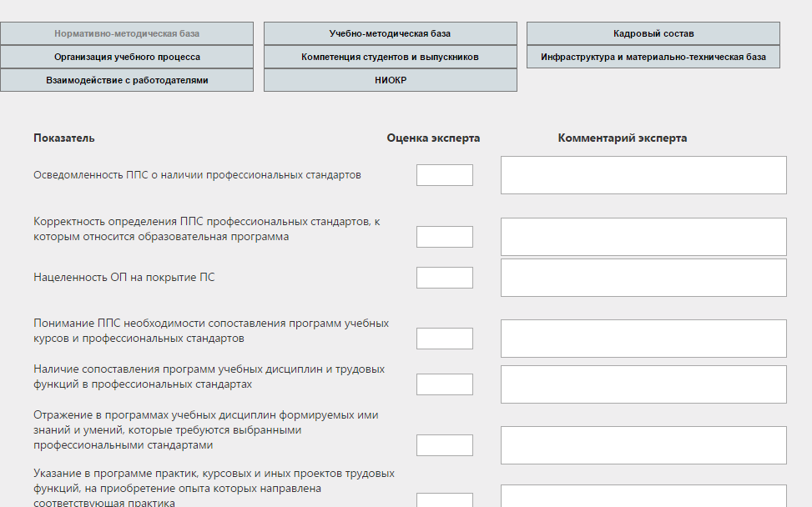Select the Кадровый состав tab
The width and height of the screenshot is (812, 507).
pyautogui.click(x=653, y=33)
